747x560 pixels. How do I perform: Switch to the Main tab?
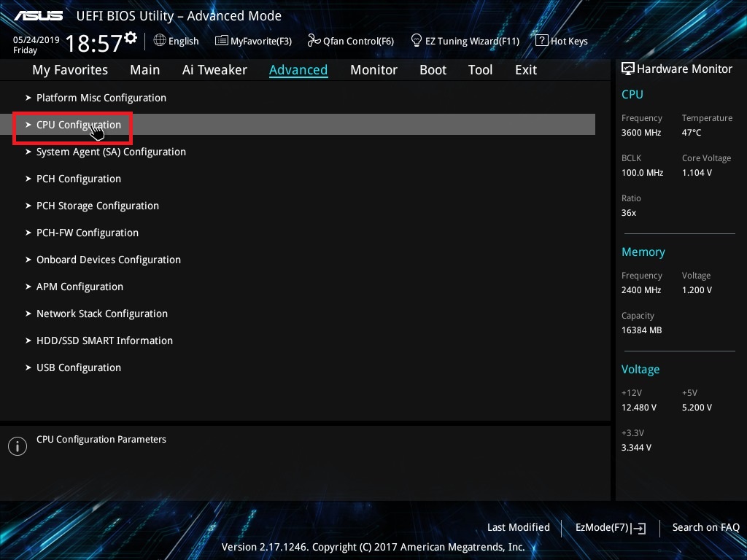pyautogui.click(x=145, y=70)
